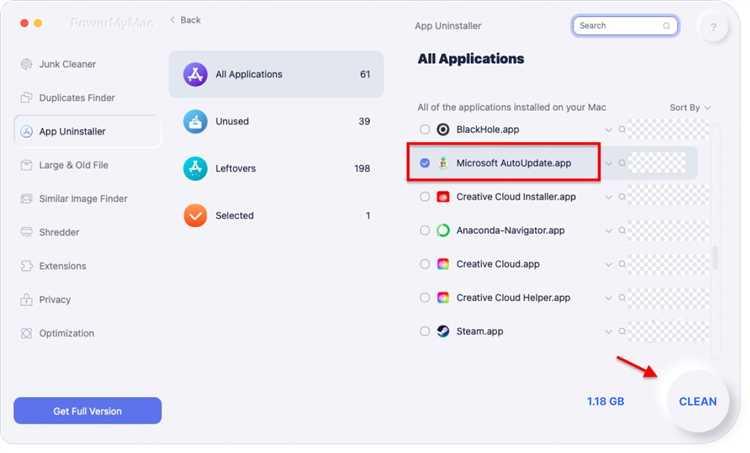Click the Large & Old File icon
Screen dimensions: 750x453
[x=27, y=165]
